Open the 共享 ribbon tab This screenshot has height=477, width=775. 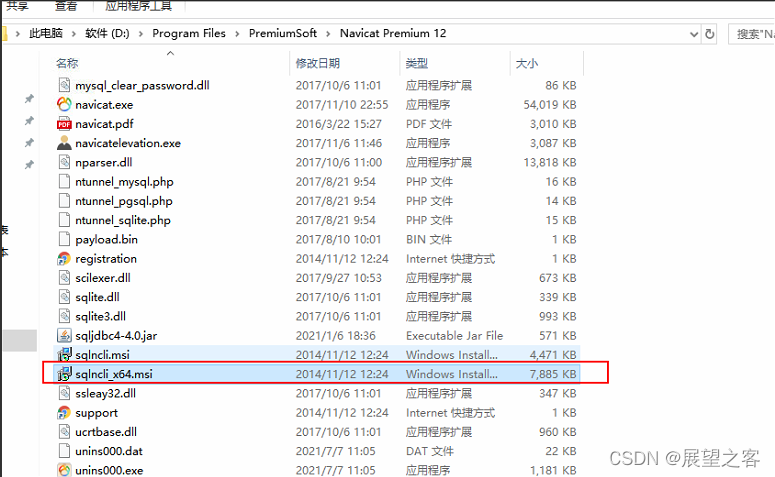tap(18, 6)
